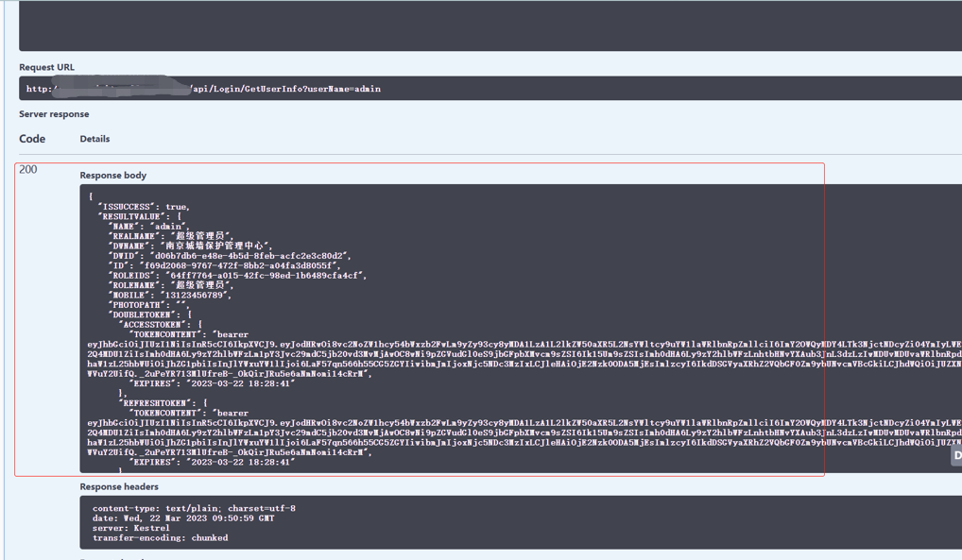Image resolution: width=962 pixels, height=560 pixels.
Task: Click the "Response body" label
Action: pos(112,176)
